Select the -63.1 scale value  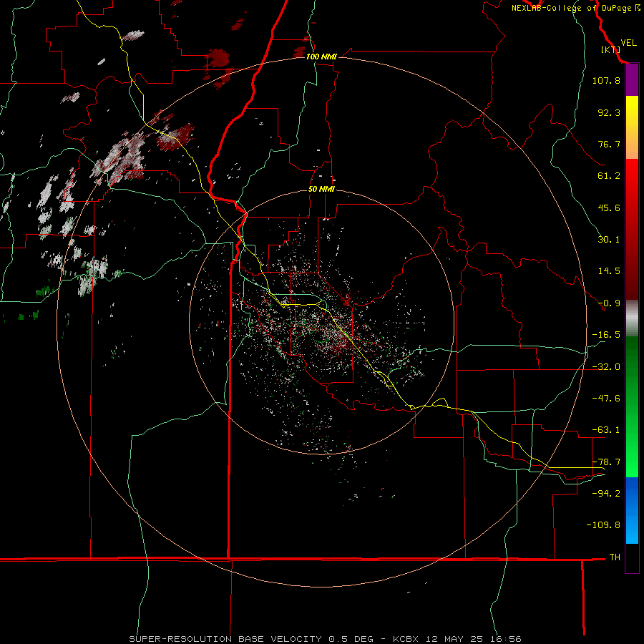[x=606, y=430]
